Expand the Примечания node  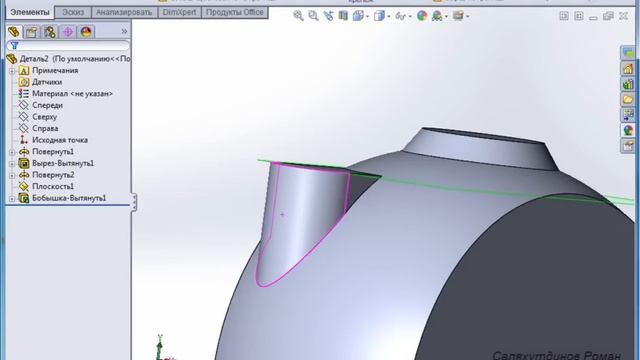pos(12,71)
